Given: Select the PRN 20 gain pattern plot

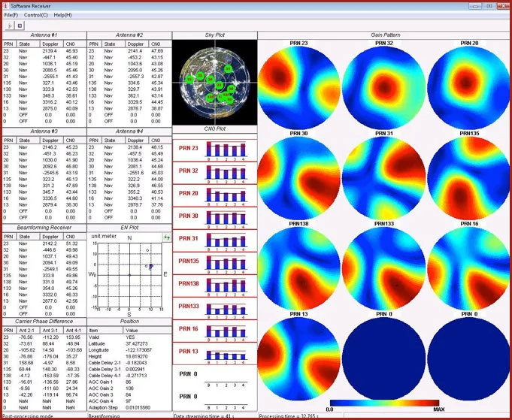Looking at the screenshot, I should [x=469, y=88].
